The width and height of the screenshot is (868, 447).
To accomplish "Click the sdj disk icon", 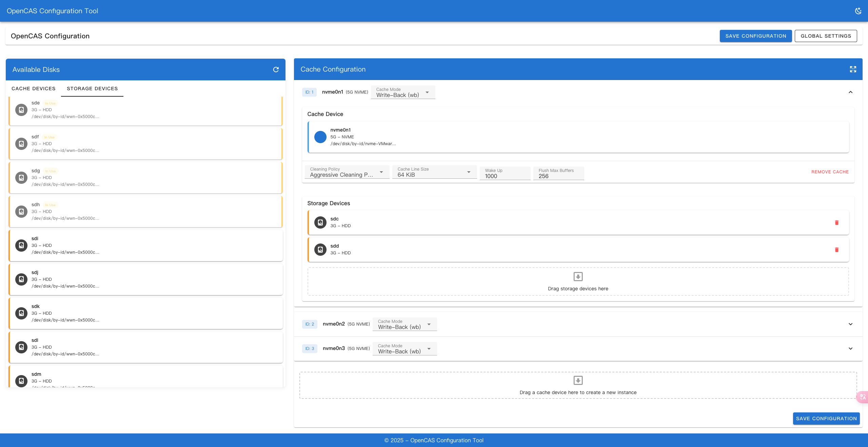I will [21, 279].
